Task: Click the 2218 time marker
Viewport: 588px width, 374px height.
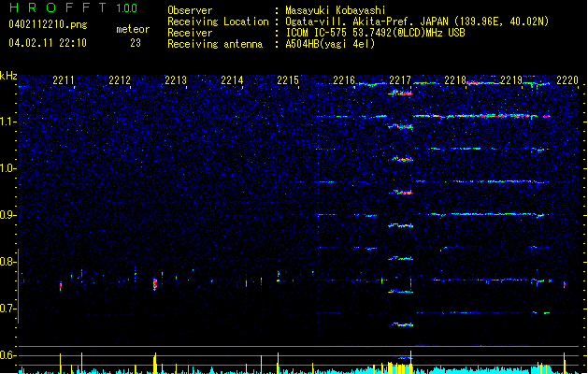Action: point(455,80)
